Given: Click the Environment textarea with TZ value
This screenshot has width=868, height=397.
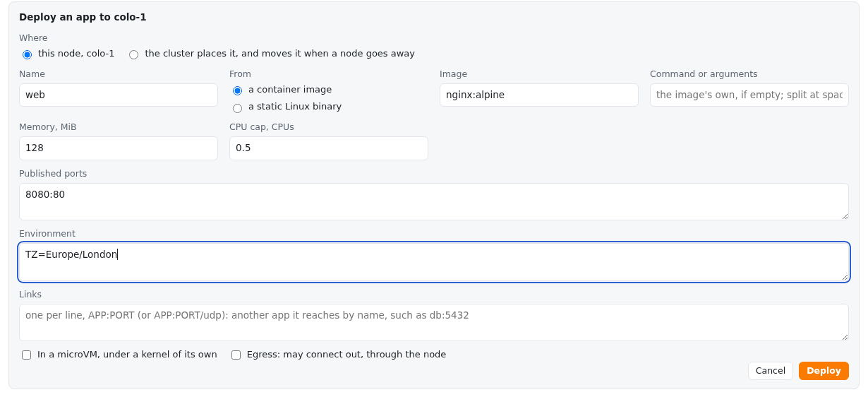Looking at the screenshot, I should tap(434, 262).
